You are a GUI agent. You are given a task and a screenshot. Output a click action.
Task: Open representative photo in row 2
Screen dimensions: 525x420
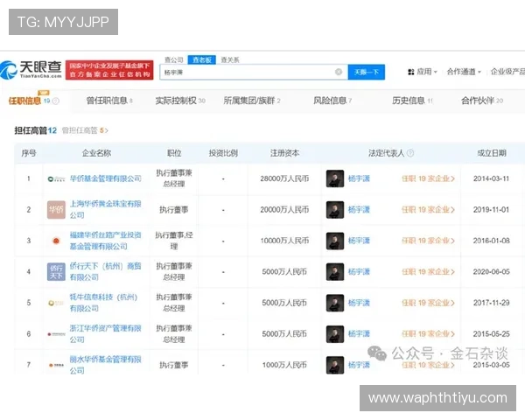tap(335, 210)
